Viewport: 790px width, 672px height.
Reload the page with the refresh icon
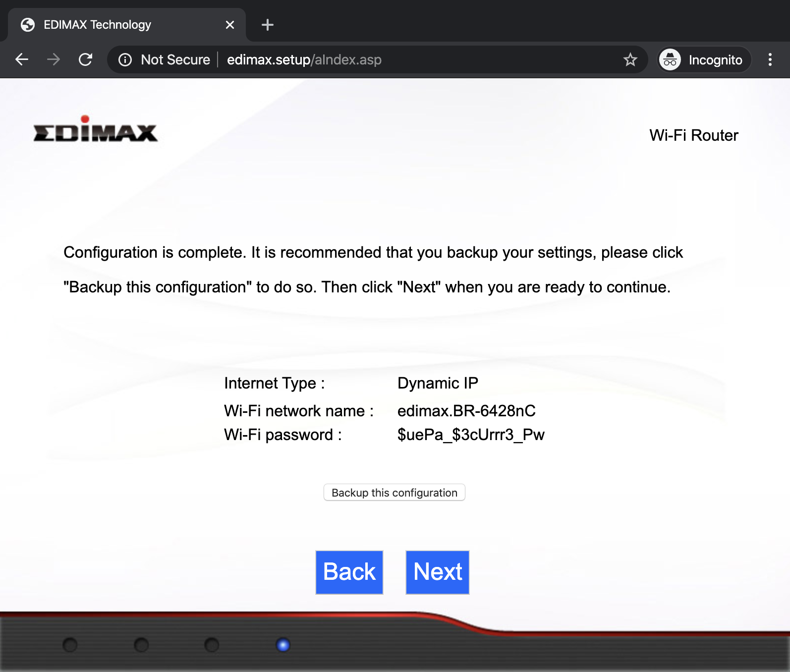click(86, 59)
